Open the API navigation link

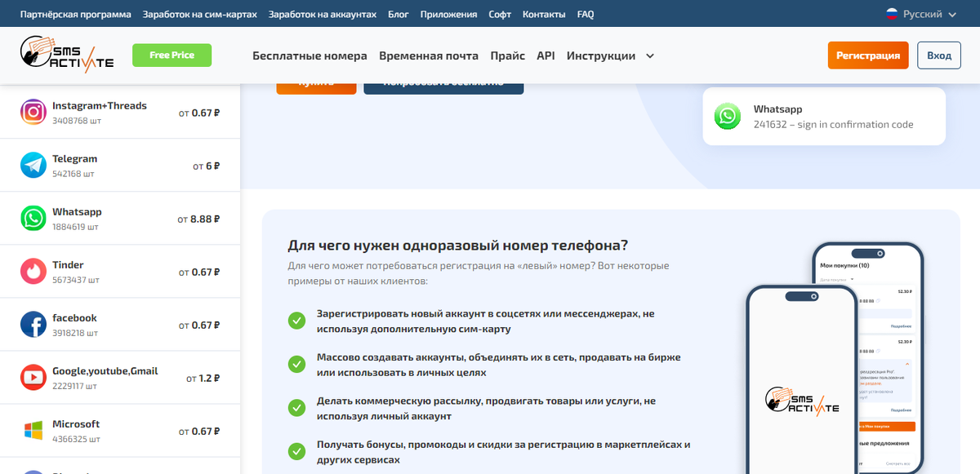(x=546, y=56)
